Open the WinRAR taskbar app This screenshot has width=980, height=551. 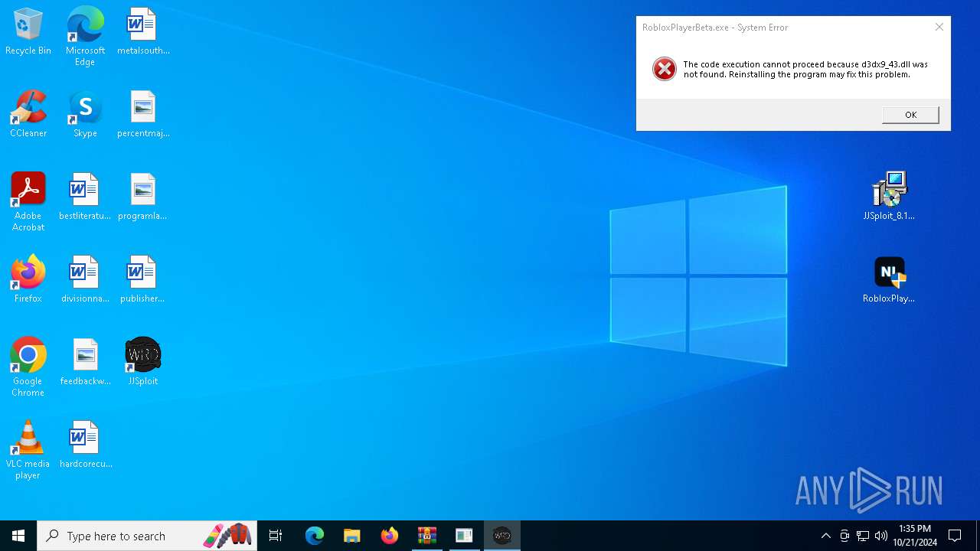(x=427, y=536)
